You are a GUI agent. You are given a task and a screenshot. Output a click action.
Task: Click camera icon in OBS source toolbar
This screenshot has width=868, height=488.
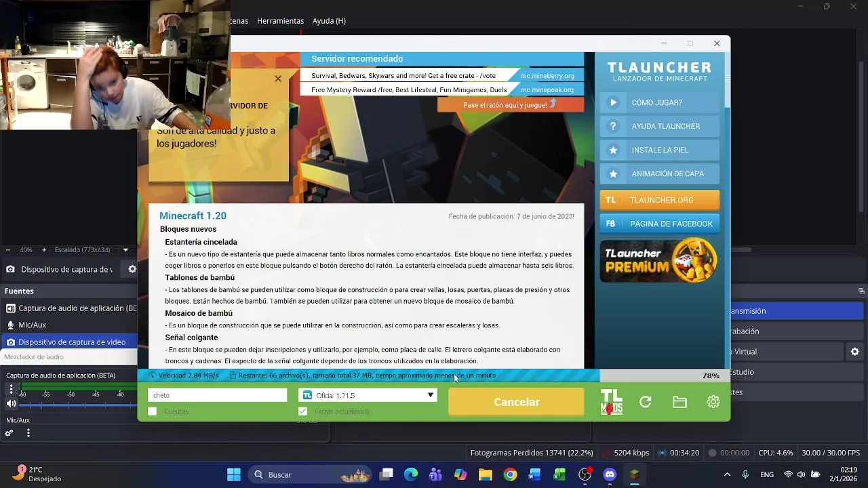tap(10, 269)
